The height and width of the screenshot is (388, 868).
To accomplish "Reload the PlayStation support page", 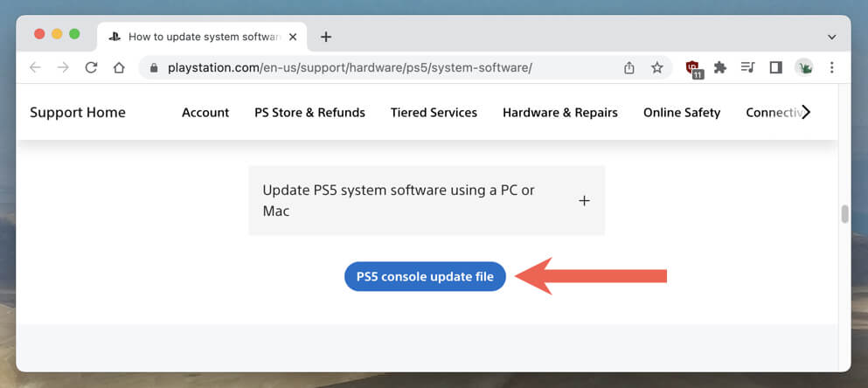I will pos(90,67).
